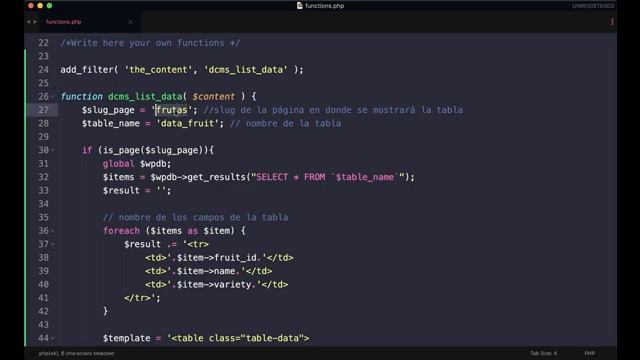Click line number 22 in gutter
Image resolution: width=640 pixels, height=360 pixels.
43,43
